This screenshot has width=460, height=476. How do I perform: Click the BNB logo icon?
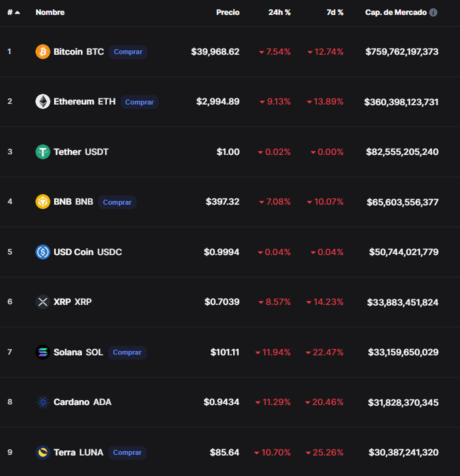(x=43, y=202)
